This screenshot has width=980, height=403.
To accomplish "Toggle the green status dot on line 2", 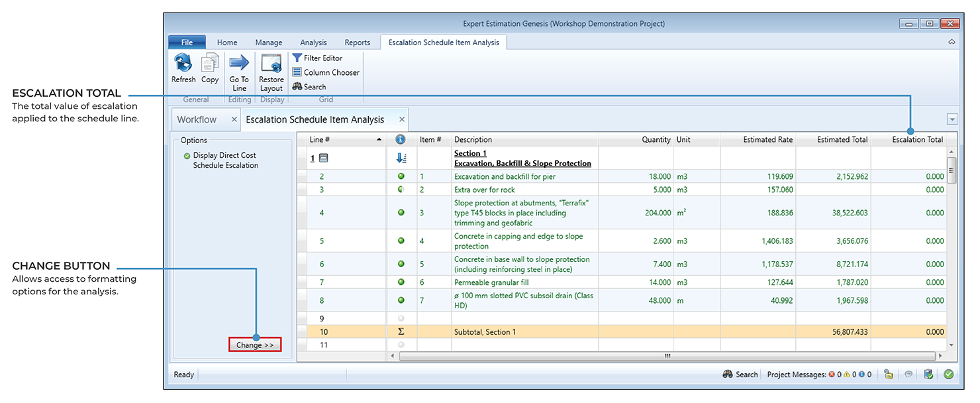I will (401, 177).
